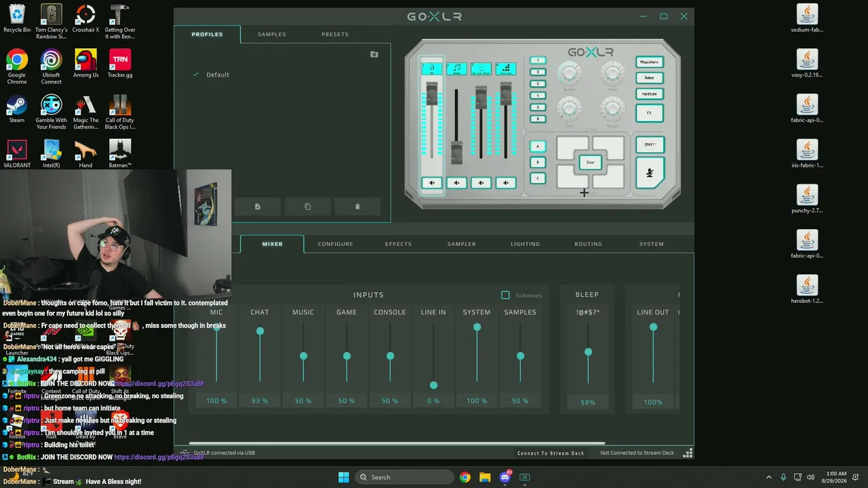868x488 pixels.
Task: Select the VALORANT desktop icon
Action: click(17, 154)
